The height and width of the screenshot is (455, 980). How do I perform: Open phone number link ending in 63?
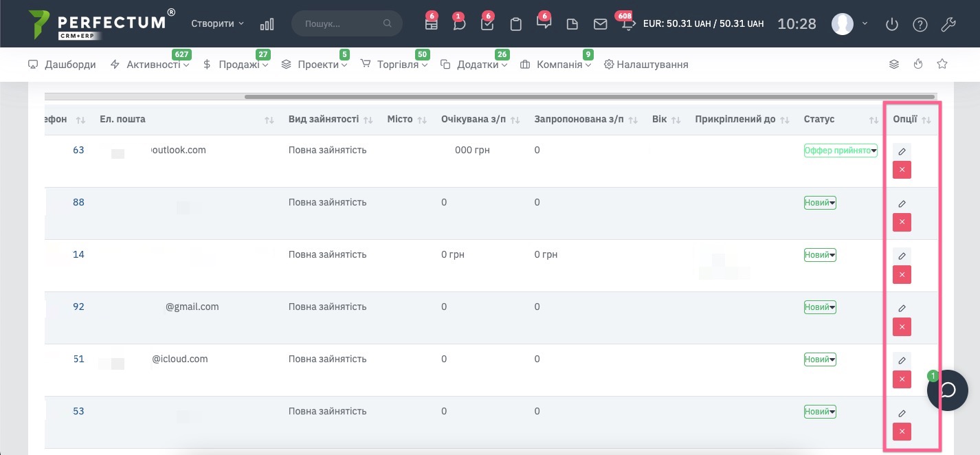[78, 150]
